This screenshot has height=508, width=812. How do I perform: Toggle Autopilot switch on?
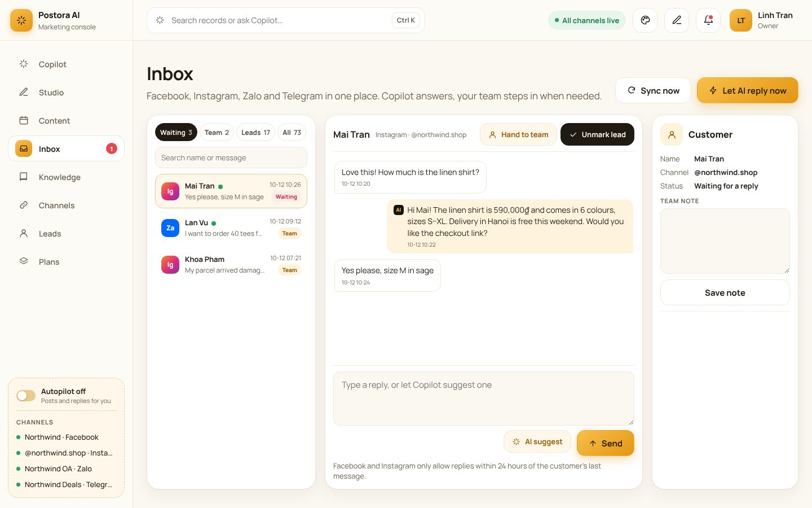coord(26,396)
